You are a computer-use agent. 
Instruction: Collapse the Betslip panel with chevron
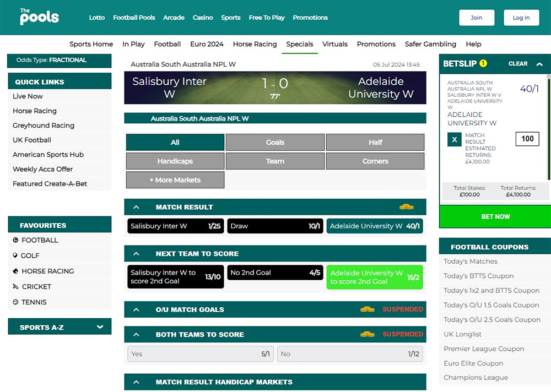539,64
